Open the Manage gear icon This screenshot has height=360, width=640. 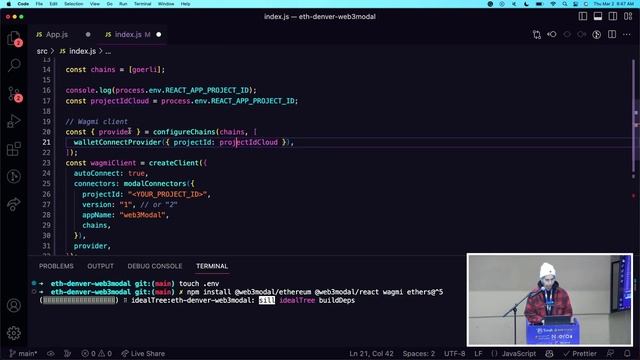coord(14,333)
